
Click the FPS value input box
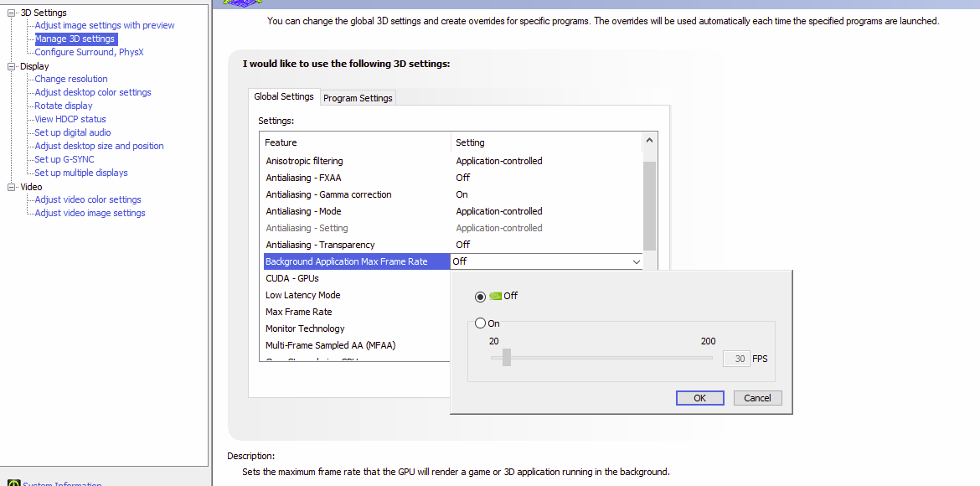pyautogui.click(x=736, y=359)
